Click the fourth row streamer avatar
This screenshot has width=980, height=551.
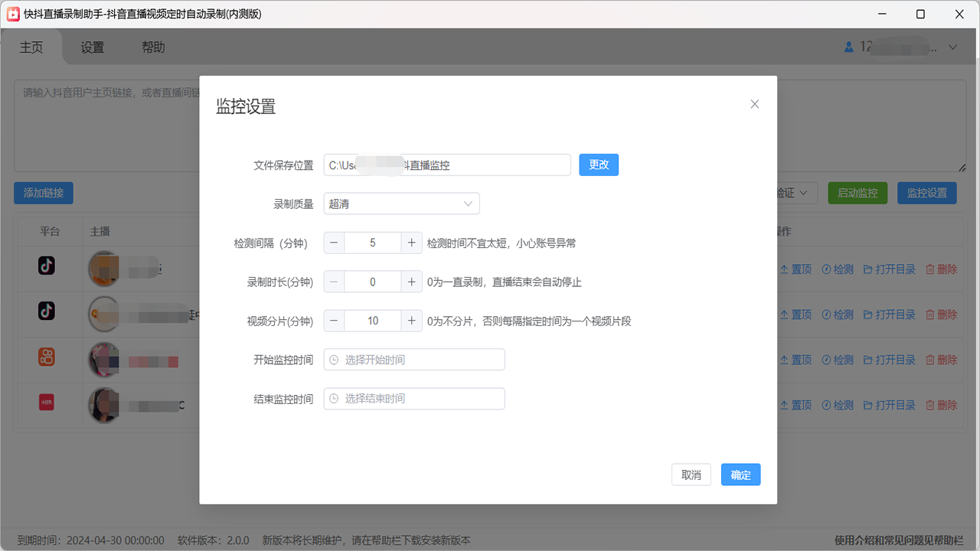click(x=106, y=404)
